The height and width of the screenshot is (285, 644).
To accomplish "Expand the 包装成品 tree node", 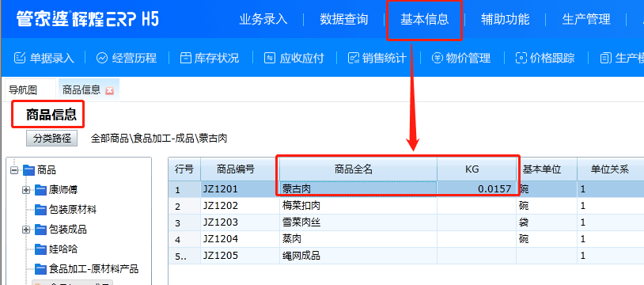I will coord(26,230).
